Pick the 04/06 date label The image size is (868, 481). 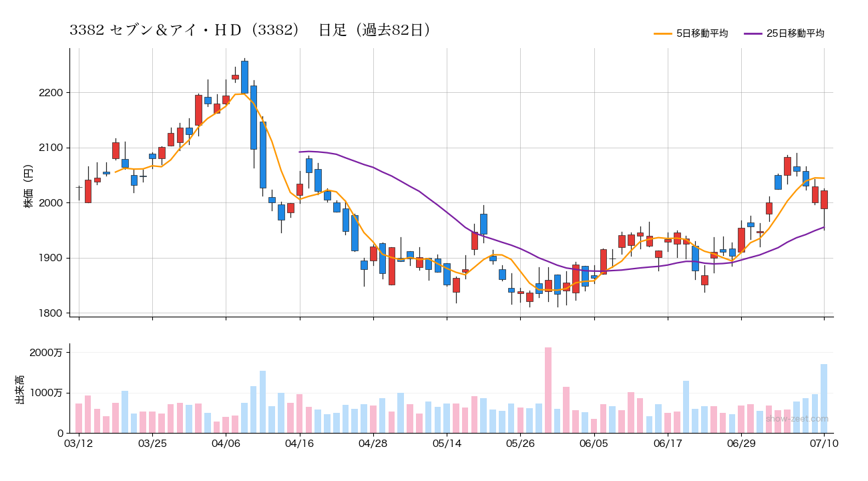pyautogui.click(x=226, y=444)
